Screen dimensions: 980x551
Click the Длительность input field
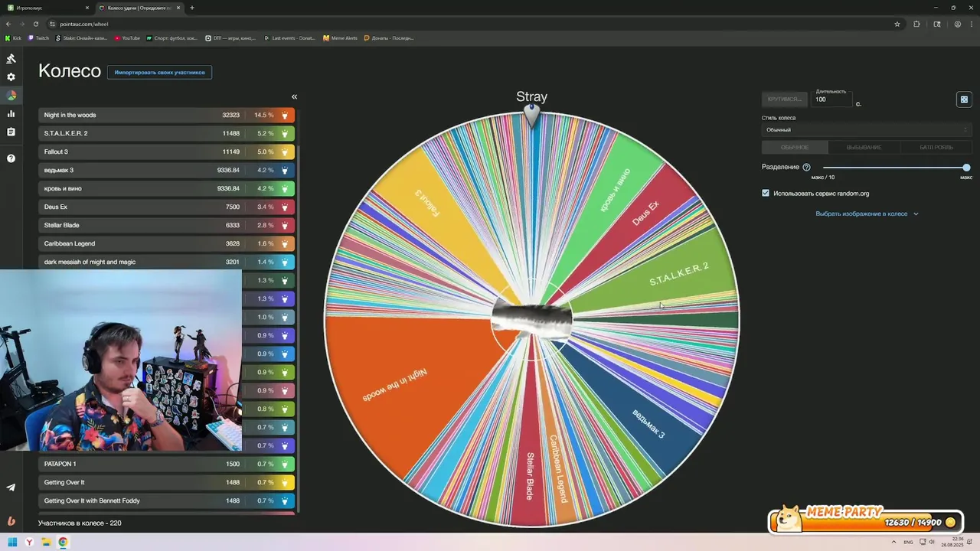(833, 99)
